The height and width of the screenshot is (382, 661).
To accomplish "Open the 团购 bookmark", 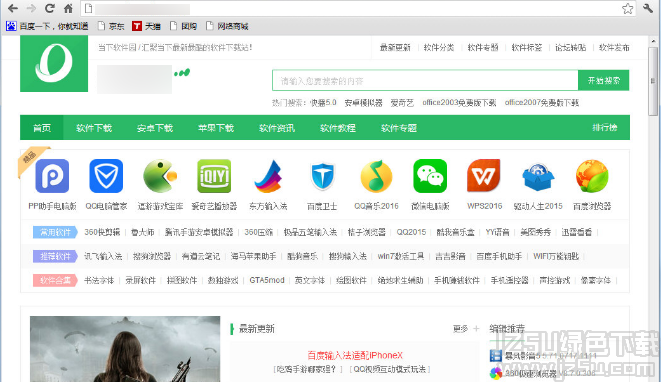I will tap(183, 26).
